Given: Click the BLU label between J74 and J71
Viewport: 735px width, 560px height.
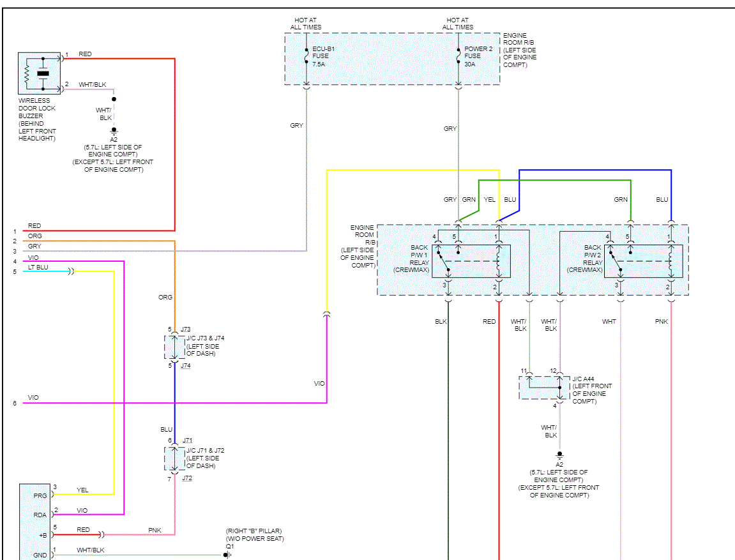Looking at the screenshot, I should [167, 429].
